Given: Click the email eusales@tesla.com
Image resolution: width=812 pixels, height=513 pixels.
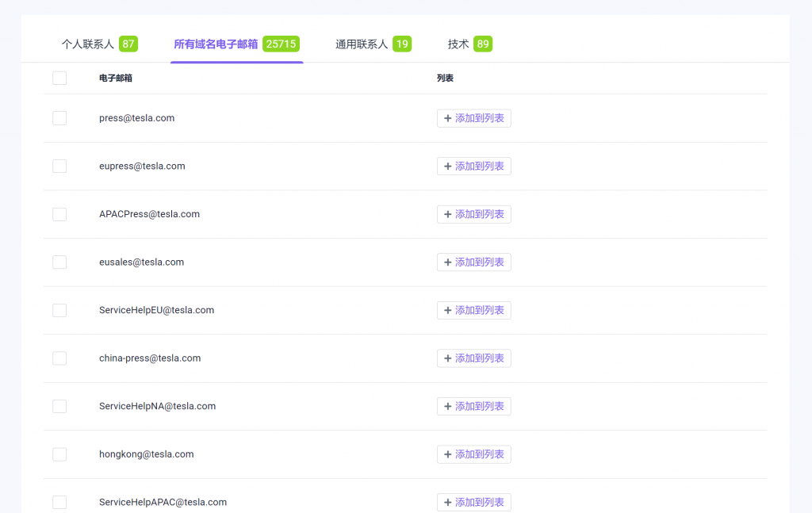Looking at the screenshot, I should 141,262.
